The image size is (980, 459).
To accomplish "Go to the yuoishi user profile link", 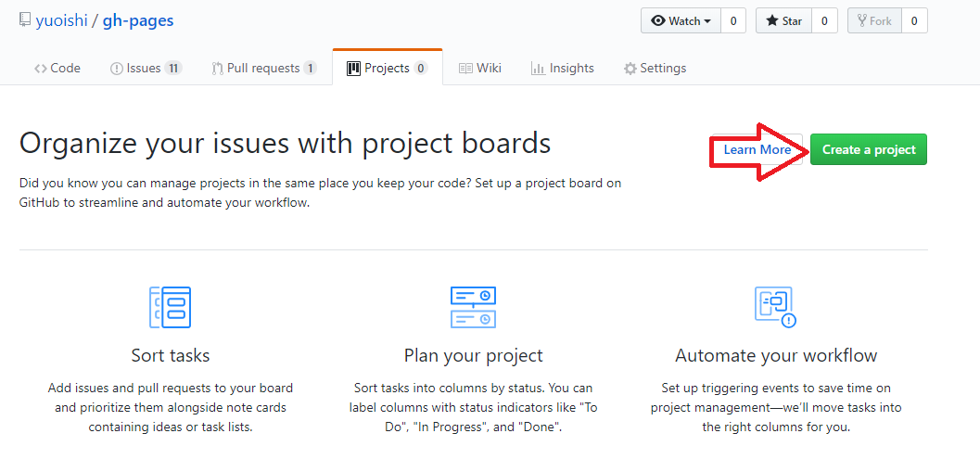I will point(62,20).
